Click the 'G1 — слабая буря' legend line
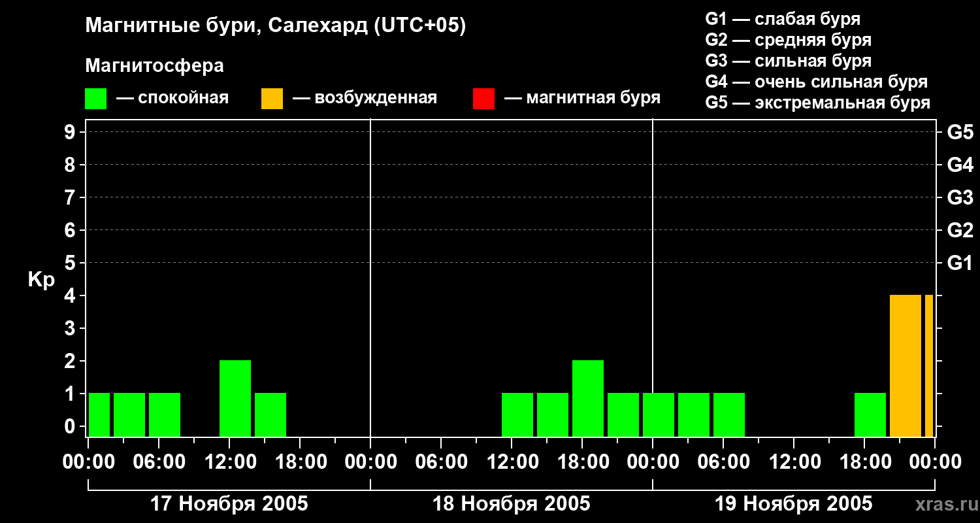 (x=783, y=19)
